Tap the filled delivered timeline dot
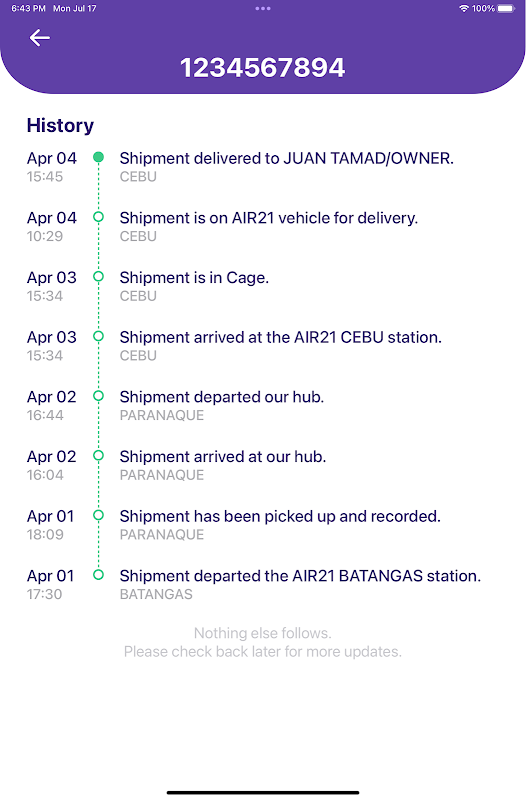Viewport: 526px width, 800px height. pyautogui.click(x=98, y=158)
